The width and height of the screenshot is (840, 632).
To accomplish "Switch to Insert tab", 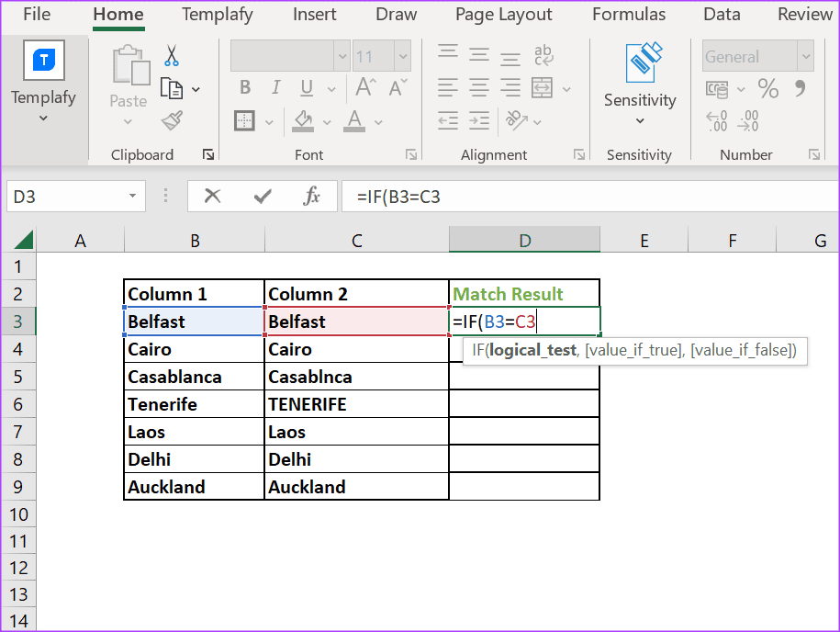I will 315,15.
